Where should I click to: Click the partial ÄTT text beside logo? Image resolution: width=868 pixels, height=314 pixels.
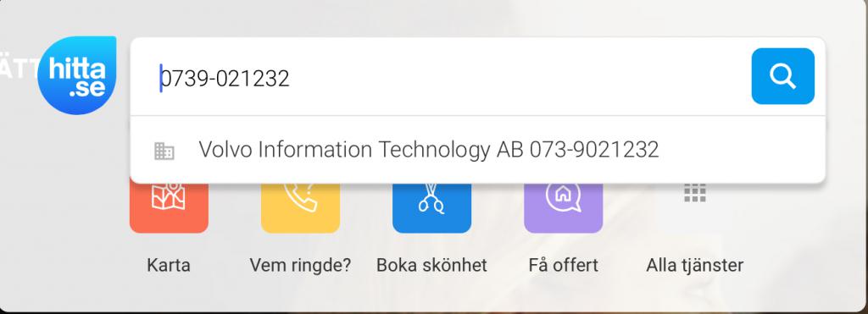18,69
